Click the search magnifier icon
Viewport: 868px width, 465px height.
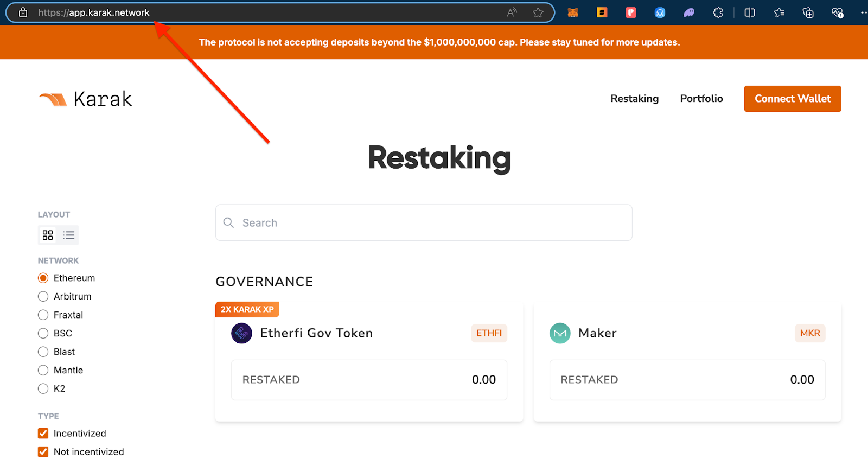[x=229, y=222]
